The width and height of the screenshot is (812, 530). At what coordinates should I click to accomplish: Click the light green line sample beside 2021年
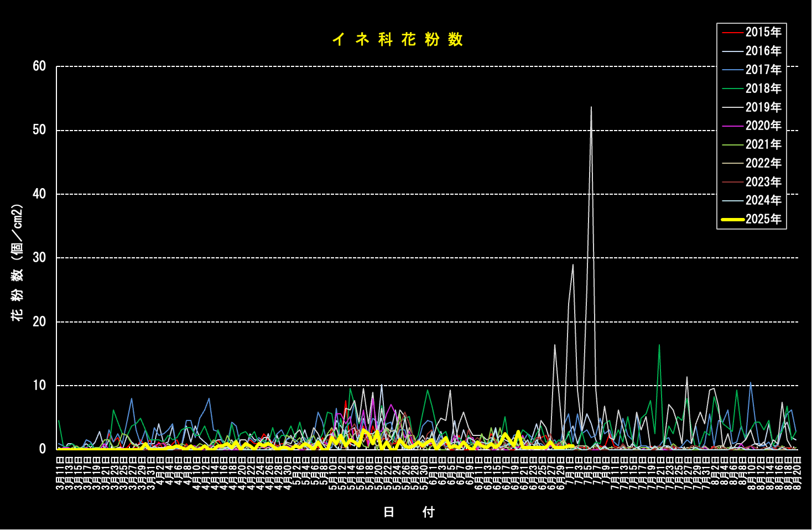click(732, 145)
